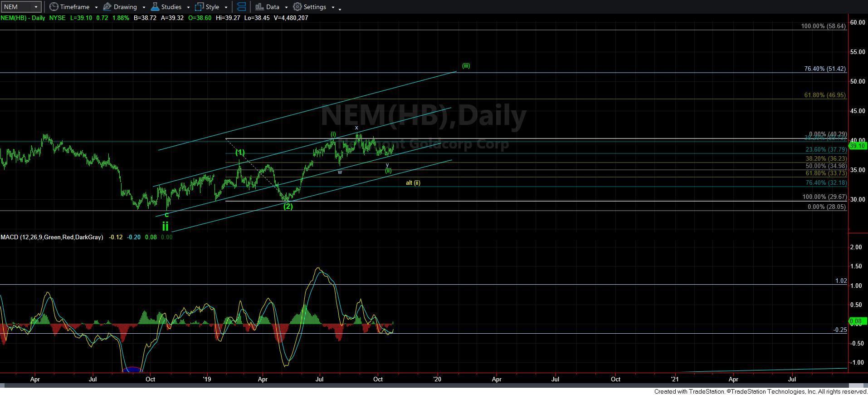
Task: Click the Studies flask icon
Action: (155, 7)
